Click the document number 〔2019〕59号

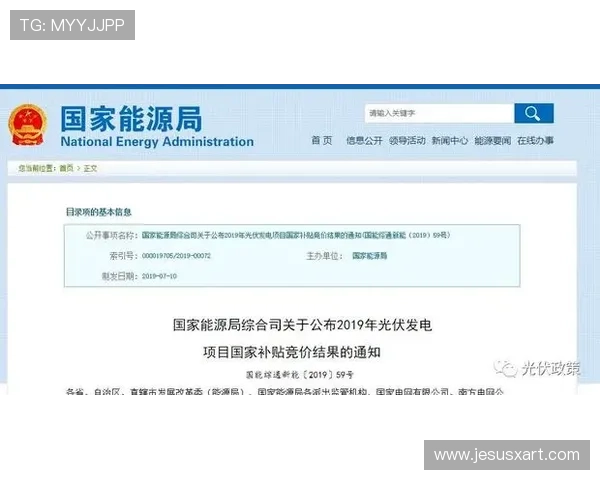pyautogui.click(x=300, y=375)
